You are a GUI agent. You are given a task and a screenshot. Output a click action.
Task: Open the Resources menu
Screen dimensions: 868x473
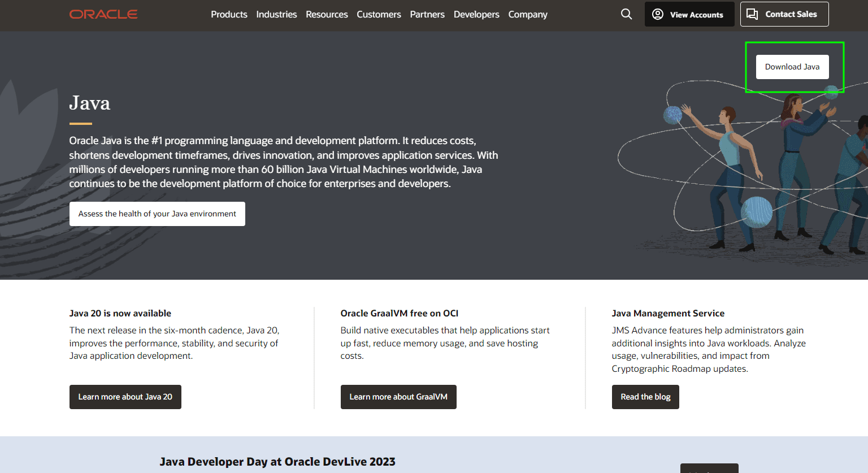(x=327, y=14)
